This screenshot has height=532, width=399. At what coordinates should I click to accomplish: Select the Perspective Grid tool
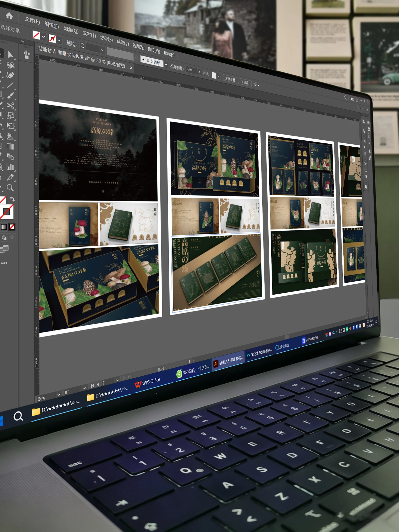pos(10,136)
